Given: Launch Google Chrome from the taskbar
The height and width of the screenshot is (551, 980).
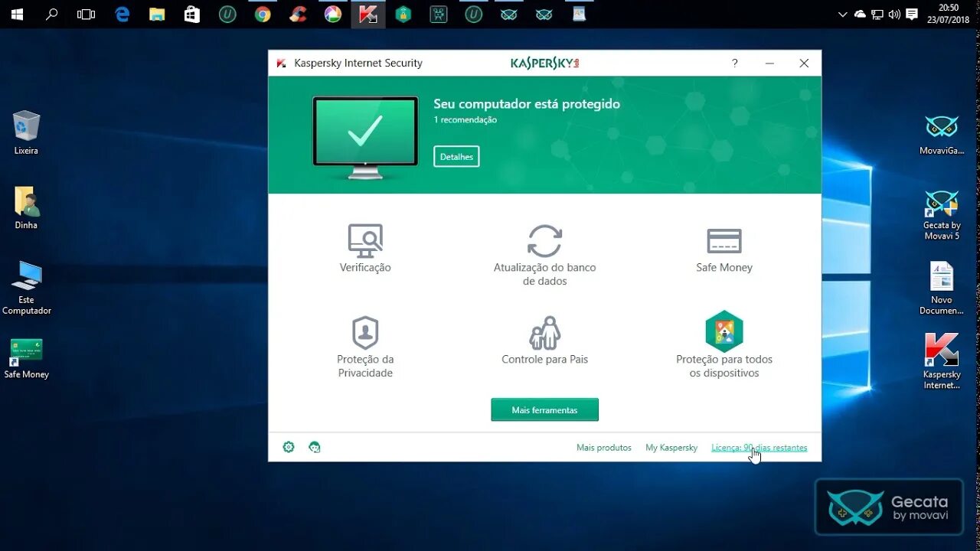Looking at the screenshot, I should [263, 14].
